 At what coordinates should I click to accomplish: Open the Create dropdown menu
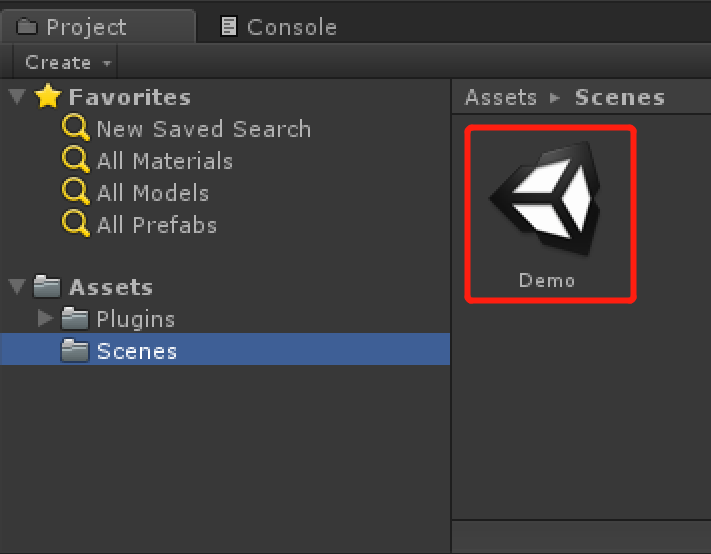(x=65, y=62)
